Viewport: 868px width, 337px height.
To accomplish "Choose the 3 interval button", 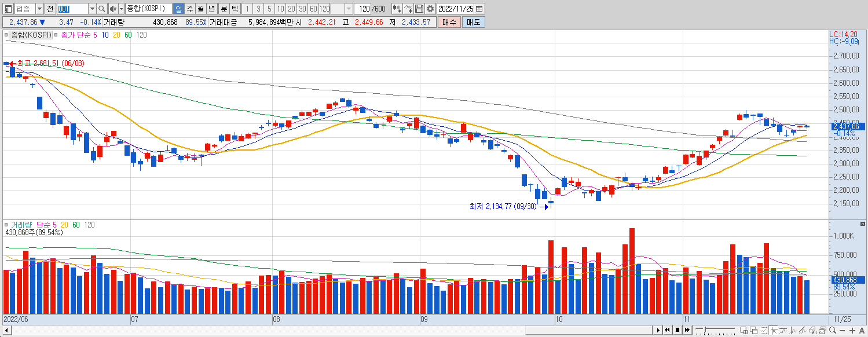I will tap(258, 9).
